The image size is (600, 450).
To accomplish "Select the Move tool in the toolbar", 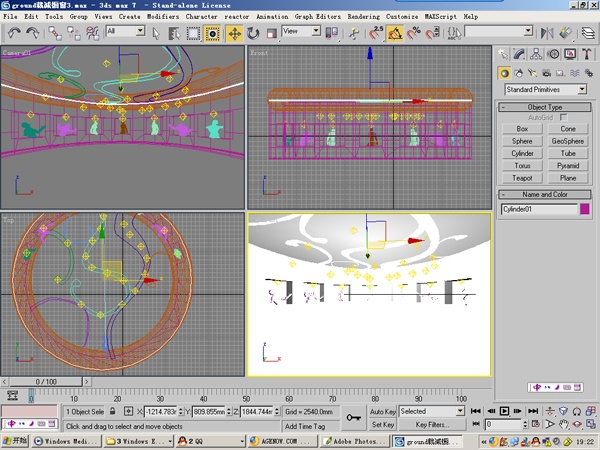I will tap(235, 34).
